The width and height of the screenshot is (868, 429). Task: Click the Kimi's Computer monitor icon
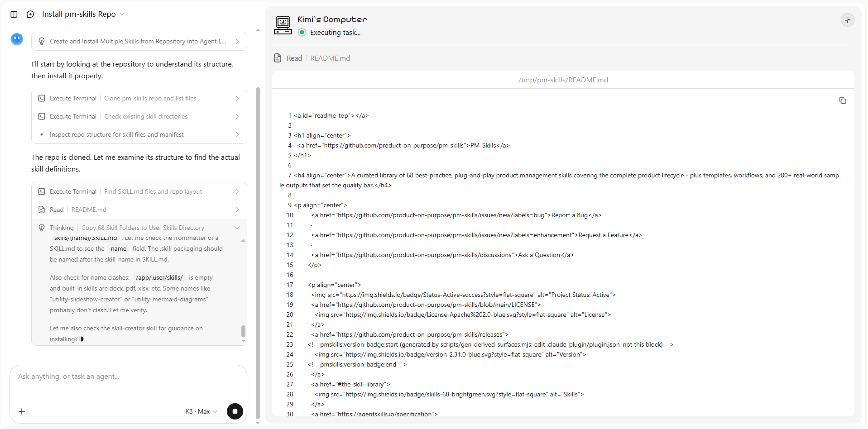283,25
